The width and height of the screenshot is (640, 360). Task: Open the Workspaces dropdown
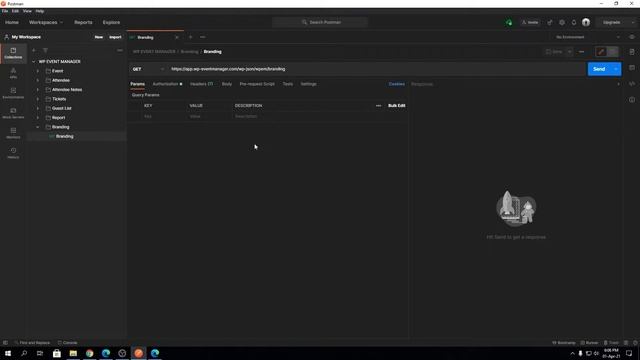click(46, 22)
